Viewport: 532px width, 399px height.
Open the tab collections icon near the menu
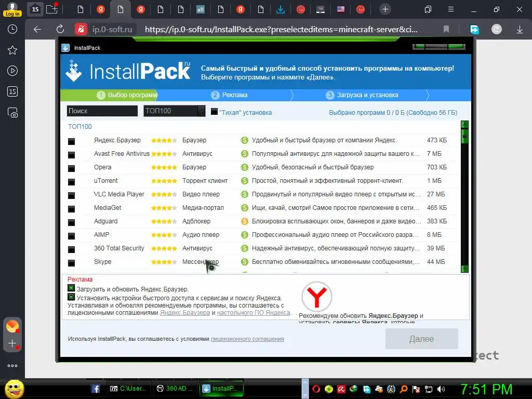click(x=428, y=9)
